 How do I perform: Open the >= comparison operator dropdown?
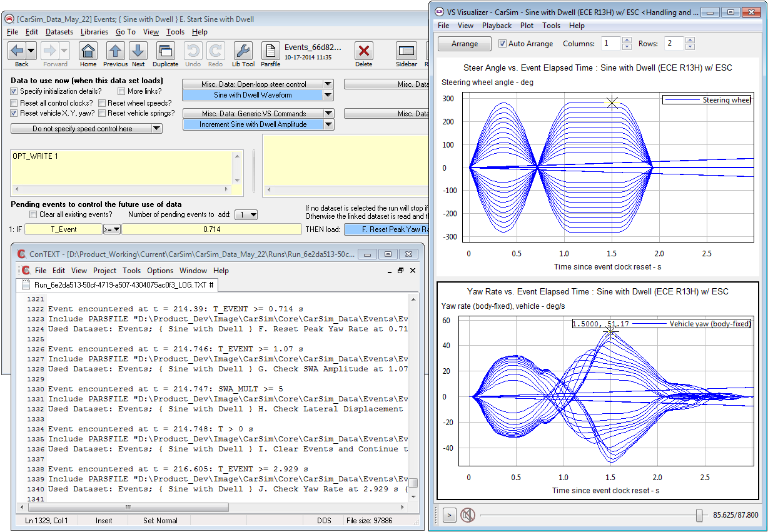112,229
